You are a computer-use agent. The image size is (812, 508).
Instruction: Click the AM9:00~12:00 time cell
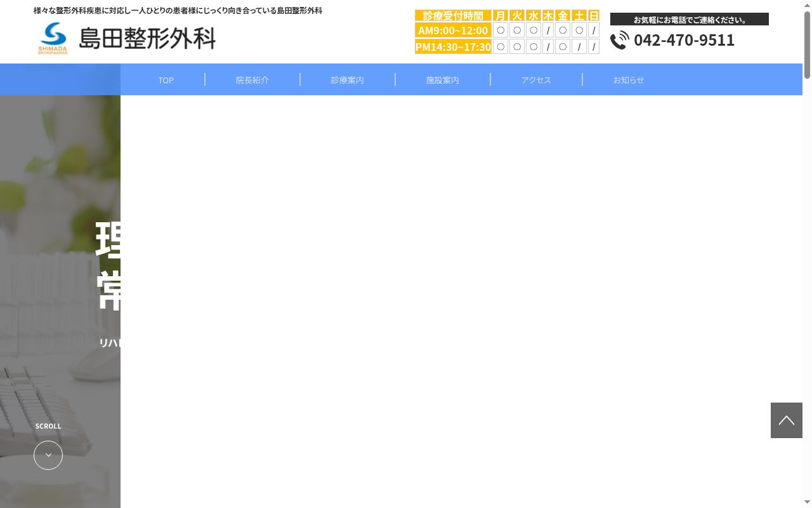[x=453, y=30]
